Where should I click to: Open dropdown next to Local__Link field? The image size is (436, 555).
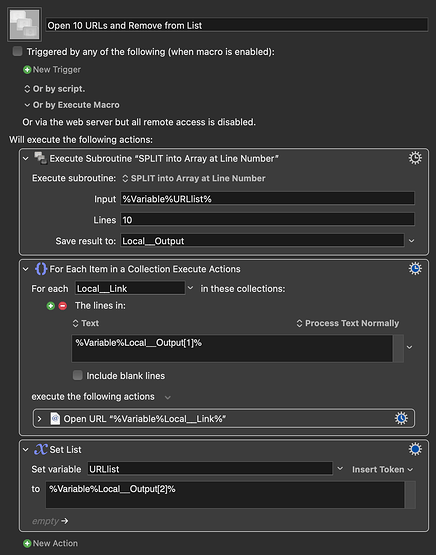190,288
